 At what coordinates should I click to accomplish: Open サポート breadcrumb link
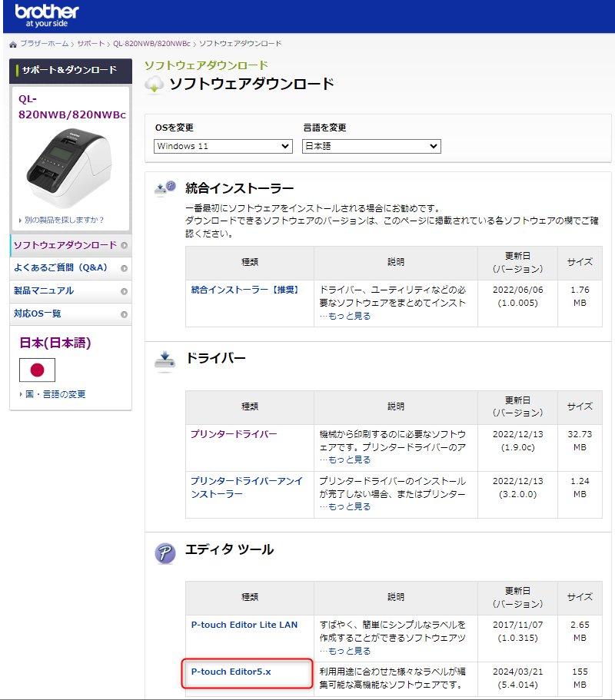[x=91, y=44]
